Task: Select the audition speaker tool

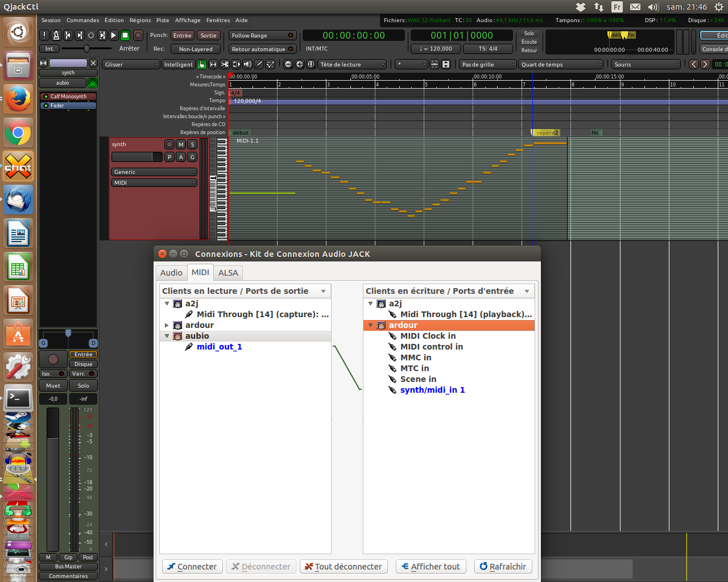Action: tap(247, 64)
